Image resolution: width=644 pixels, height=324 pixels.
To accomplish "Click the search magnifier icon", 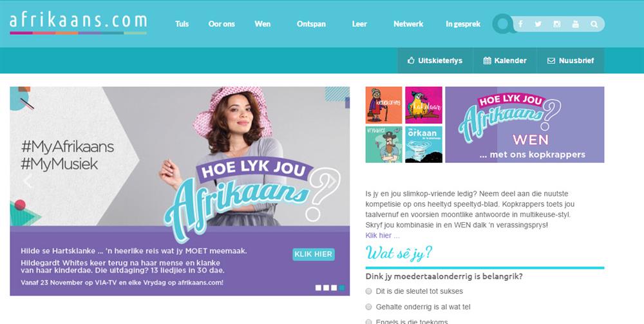I will 594,24.
